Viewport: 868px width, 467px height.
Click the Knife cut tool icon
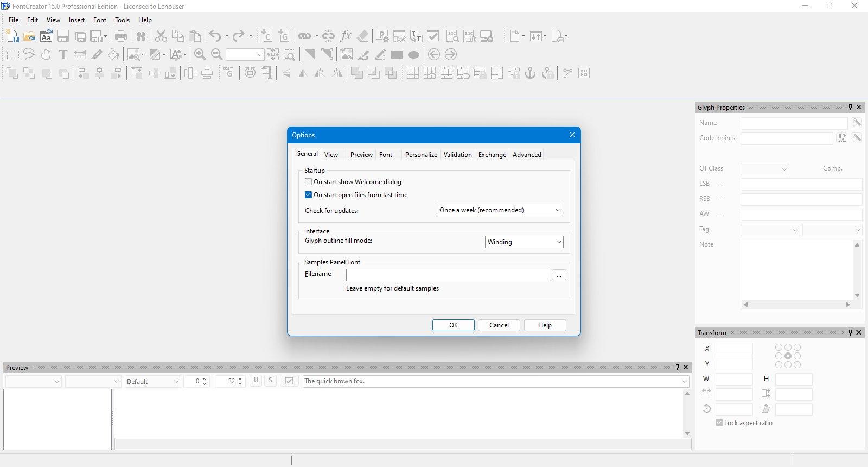coord(97,54)
